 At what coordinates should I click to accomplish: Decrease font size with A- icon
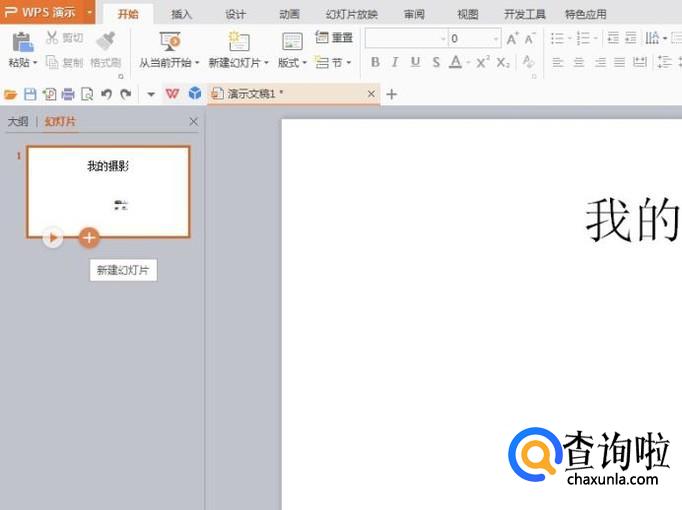click(x=530, y=39)
